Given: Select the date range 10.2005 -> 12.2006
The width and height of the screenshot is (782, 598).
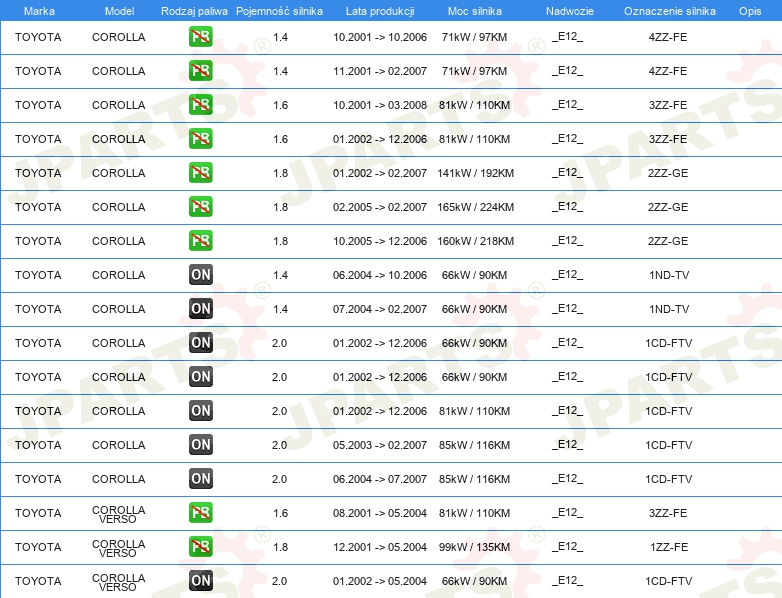Looking at the screenshot, I should [x=380, y=241].
